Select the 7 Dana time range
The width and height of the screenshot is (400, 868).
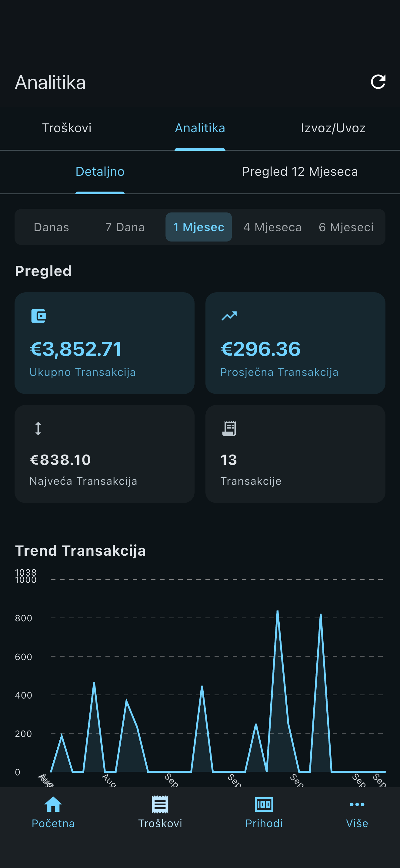click(x=125, y=227)
